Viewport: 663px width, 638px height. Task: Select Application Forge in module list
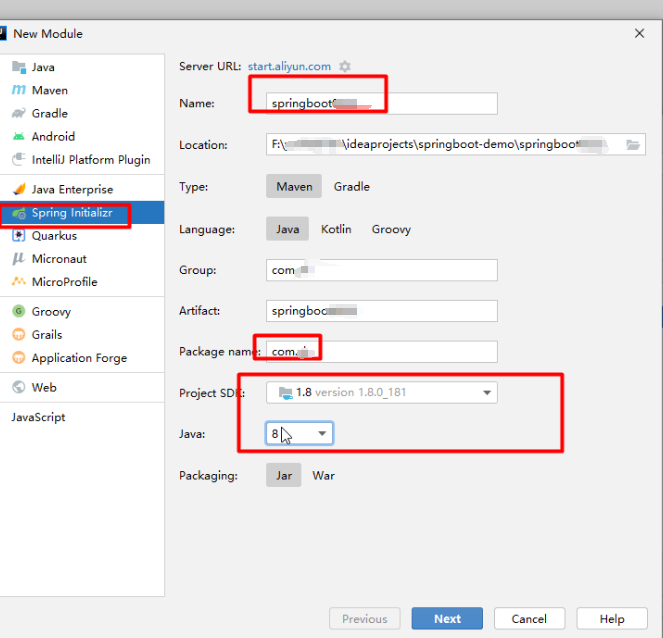click(82, 358)
